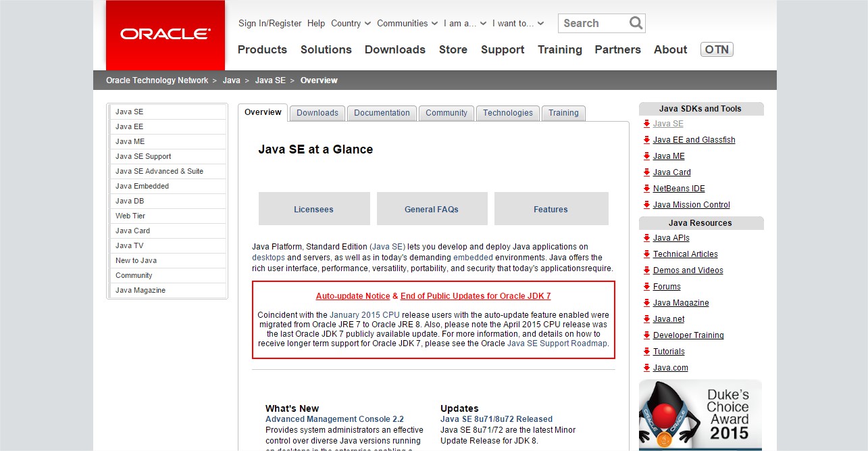
Task: Select Java Embedded in left sidebar
Action: click(x=168, y=186)
